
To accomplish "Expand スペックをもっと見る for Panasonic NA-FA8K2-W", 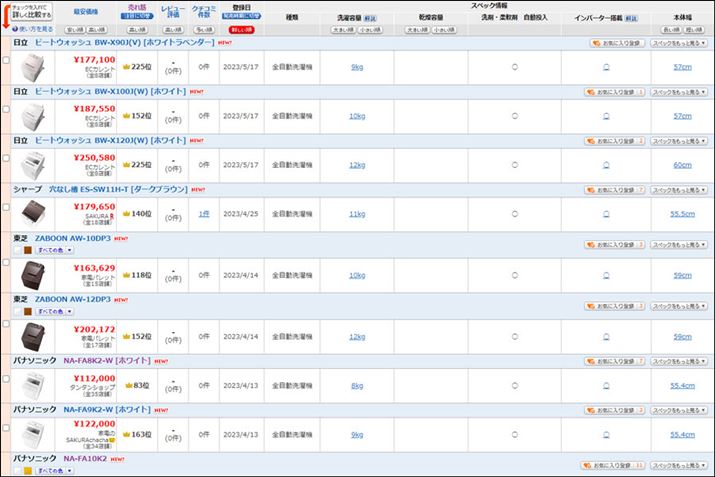I will (679, 360).
